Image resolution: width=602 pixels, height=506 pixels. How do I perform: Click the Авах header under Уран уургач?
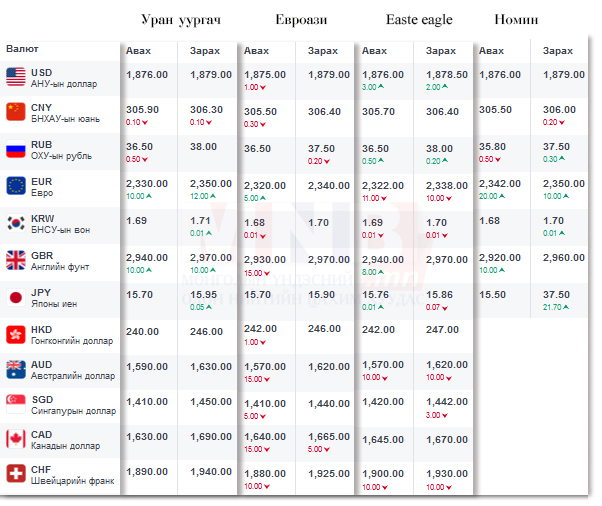click(139, 51)
